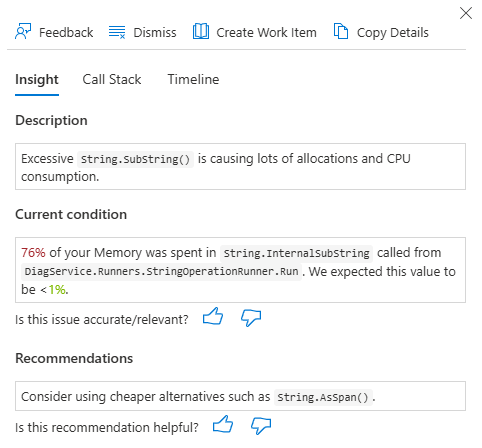Click the Create Work Item book icon
The width and height of the screenshot is (482, 448).
pyautogui.click(x=201, y=32)
